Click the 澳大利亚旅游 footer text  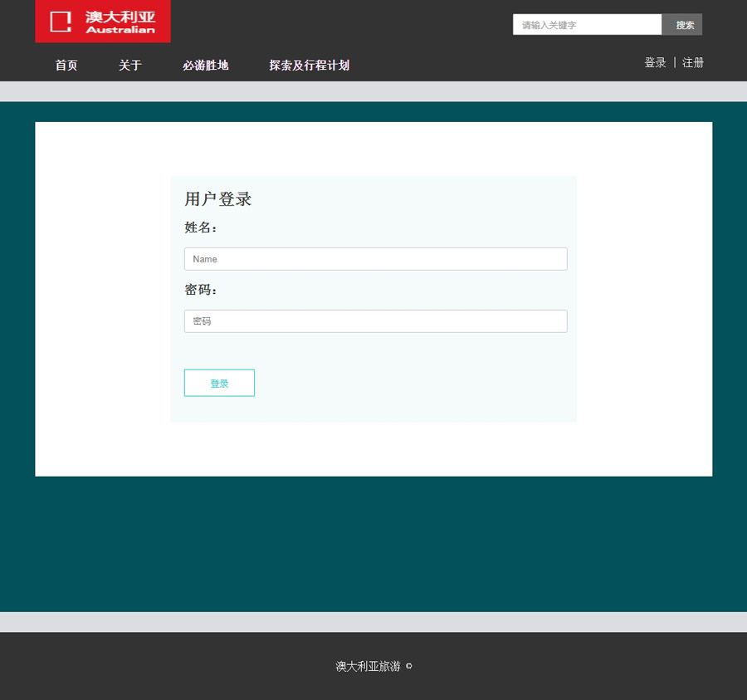click(368, 666)
